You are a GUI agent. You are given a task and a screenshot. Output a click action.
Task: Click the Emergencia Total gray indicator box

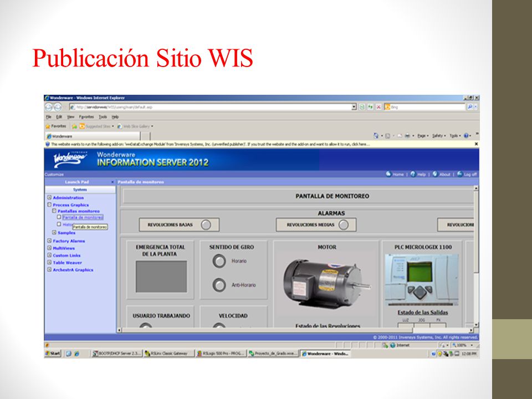(161, 277)
